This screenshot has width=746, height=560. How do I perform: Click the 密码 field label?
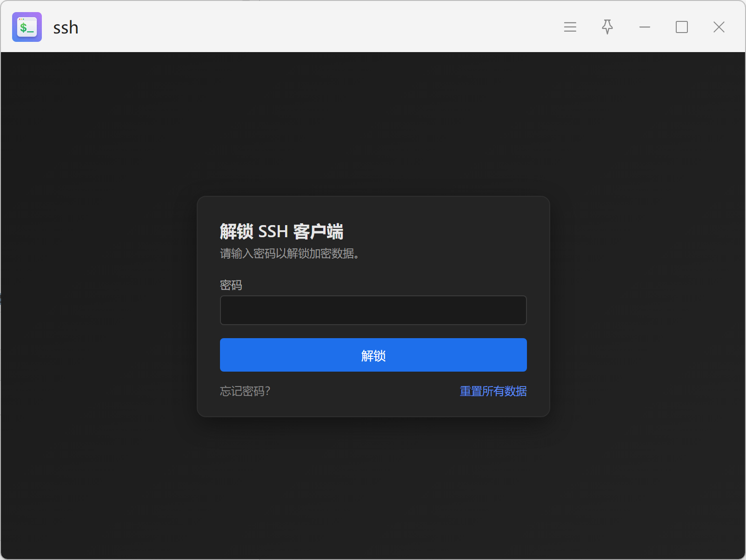pos(231,285)
